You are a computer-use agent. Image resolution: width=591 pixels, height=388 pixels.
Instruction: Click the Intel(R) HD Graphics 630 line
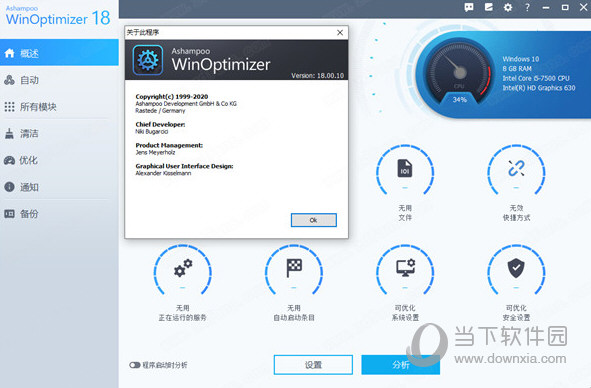click(x=539, y=88)
